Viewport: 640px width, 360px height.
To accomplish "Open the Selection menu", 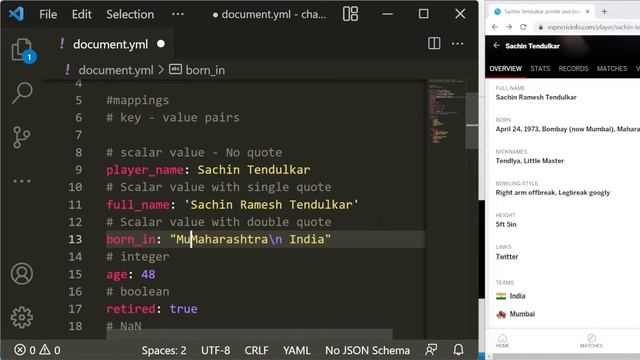I will (130, 14).
